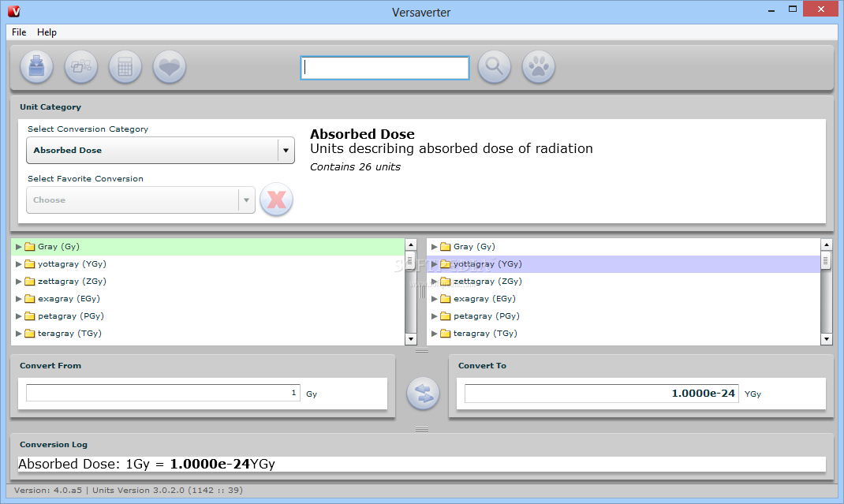
Task: Open the Choose favorite conversion dropdown
Action: click(x=140, y=200)
